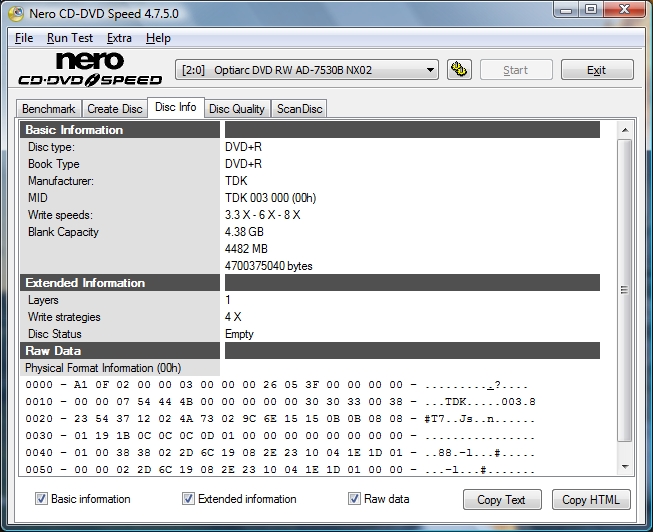Click the MID value 'TDK 003 000 (00h)'
This screenshot has width=653, height=532.
[270, 197]
